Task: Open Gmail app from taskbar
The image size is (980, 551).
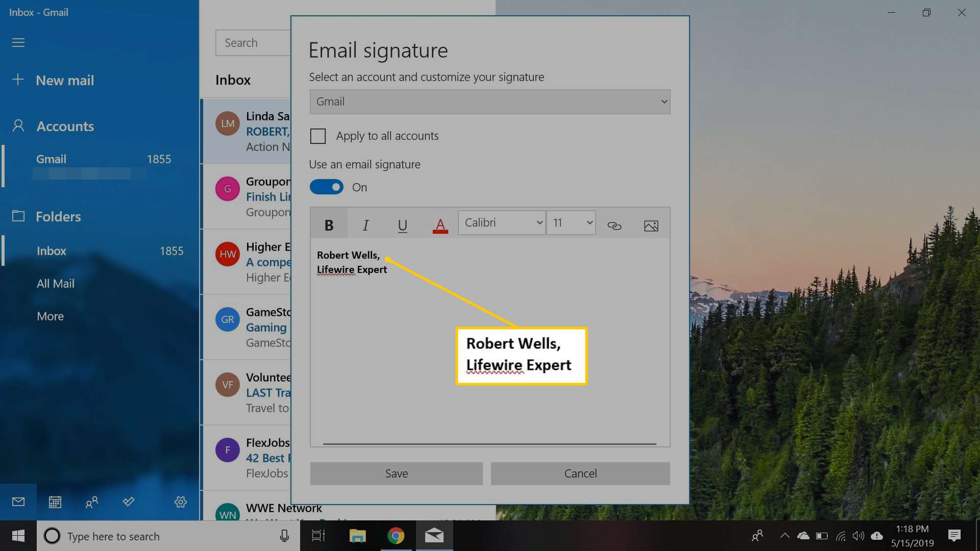Action: tap(434, 536)
